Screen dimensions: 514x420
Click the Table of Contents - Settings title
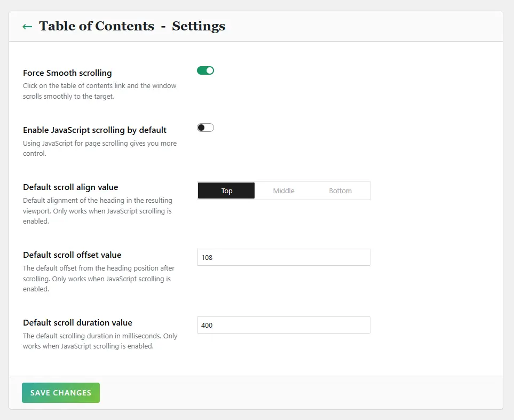132,26
